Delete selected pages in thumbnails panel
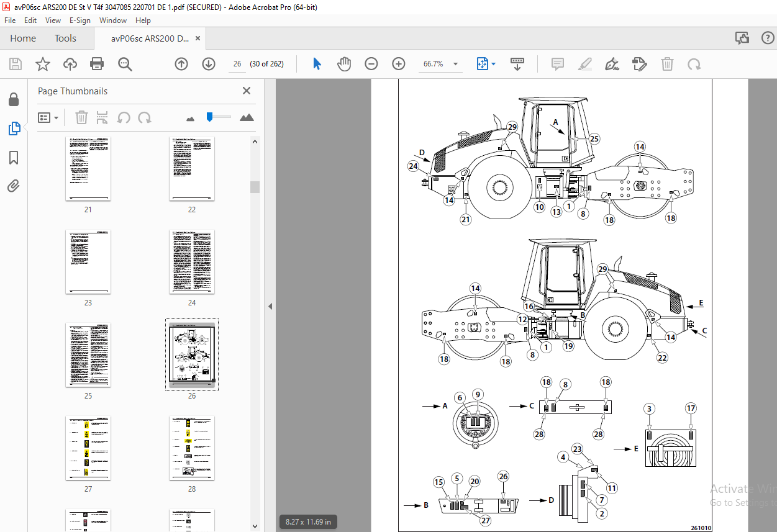 (x=81, y=117)
